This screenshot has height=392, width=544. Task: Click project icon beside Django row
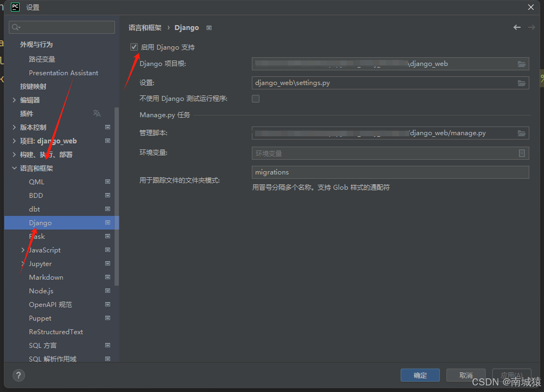click(x=107, y=222)
